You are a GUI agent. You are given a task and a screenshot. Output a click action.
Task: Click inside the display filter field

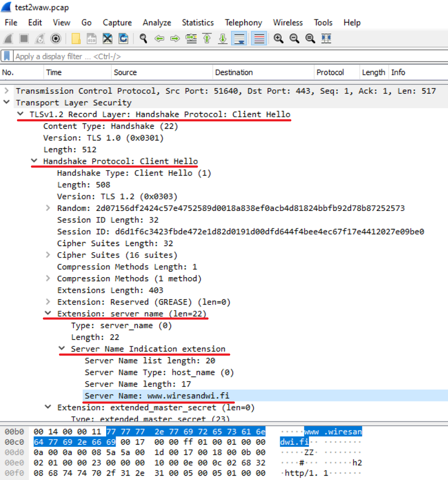134,56
